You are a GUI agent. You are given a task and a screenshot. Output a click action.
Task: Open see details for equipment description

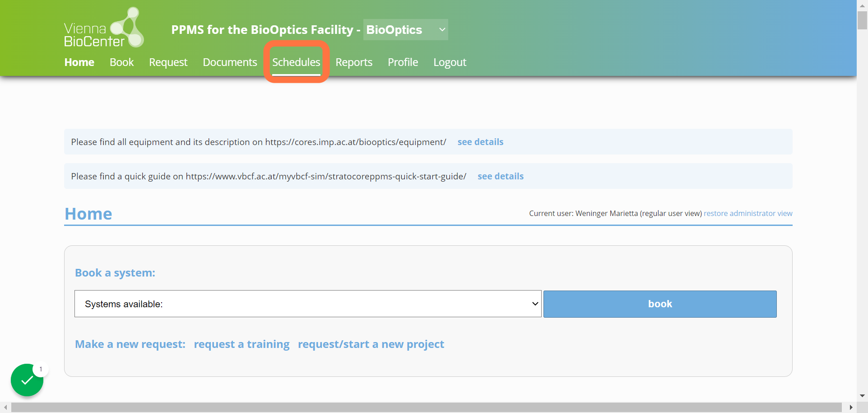click(480, 142)
